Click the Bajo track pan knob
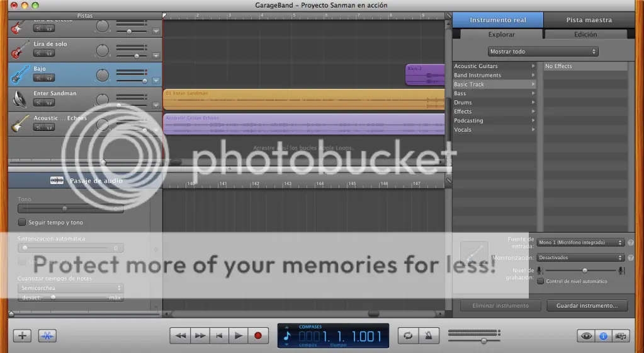The image size is (644, 353). [102, 75]
